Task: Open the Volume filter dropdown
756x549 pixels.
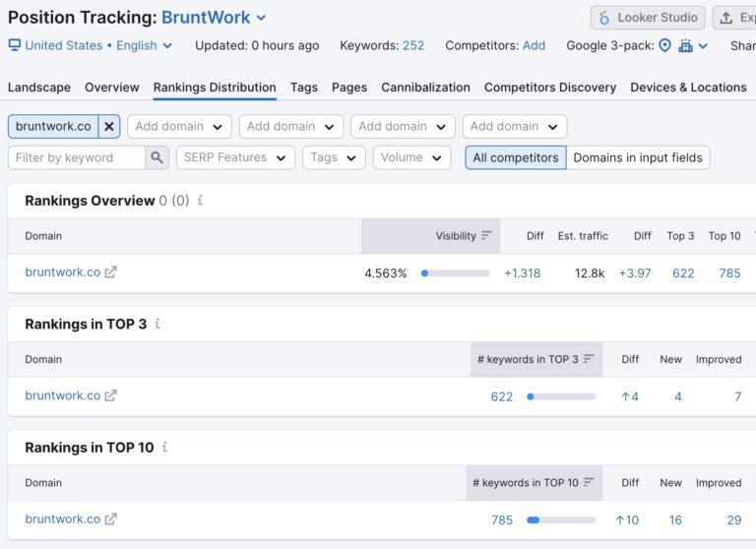Action: 411,157
